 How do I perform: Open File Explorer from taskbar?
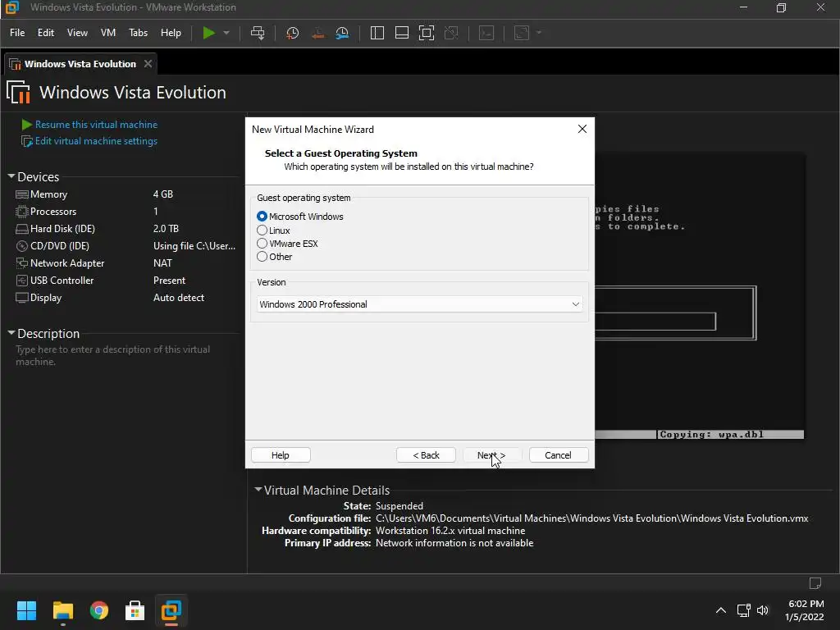62,610
